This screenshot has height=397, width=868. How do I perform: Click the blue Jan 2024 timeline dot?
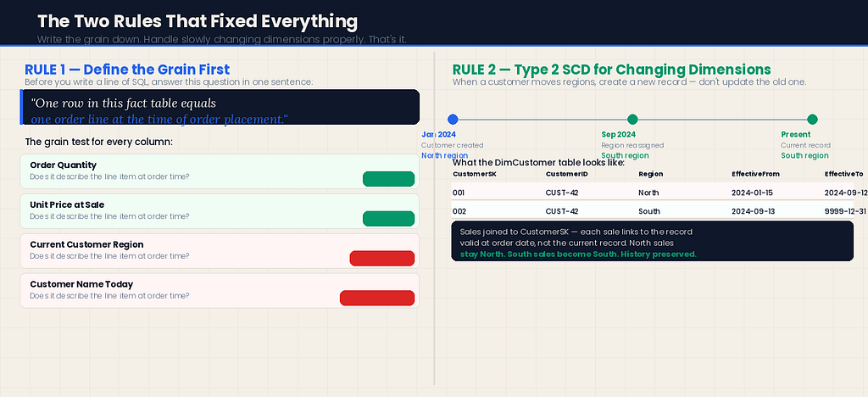[453, 119]
